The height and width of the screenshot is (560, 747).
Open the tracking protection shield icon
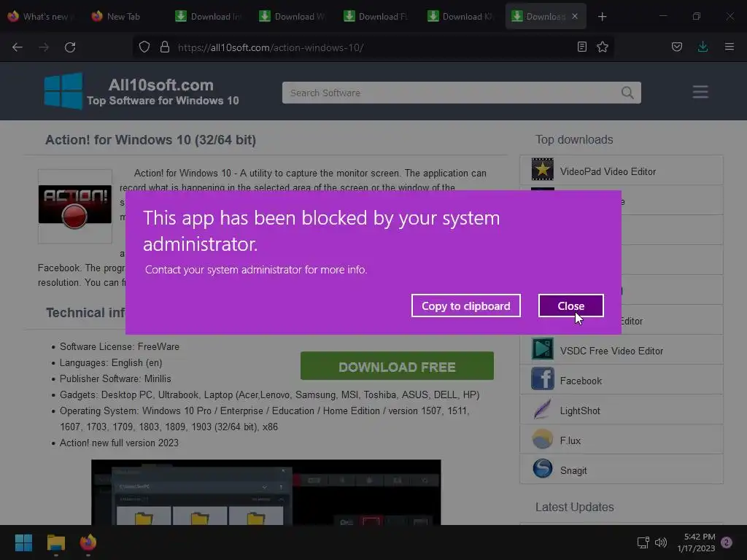coord(144,47)
